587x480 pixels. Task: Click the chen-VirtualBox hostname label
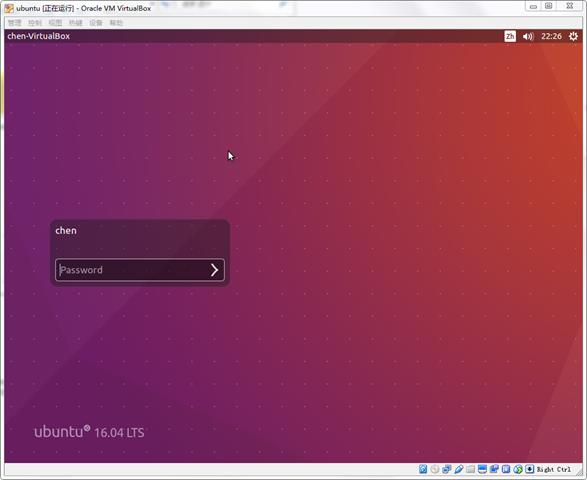(39, 36)
